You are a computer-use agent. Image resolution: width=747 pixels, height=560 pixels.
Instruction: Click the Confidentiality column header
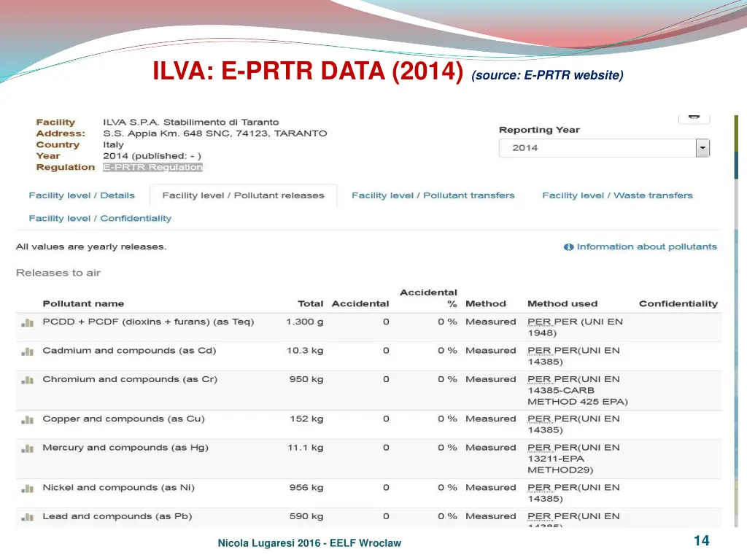[x=678, y=304]
